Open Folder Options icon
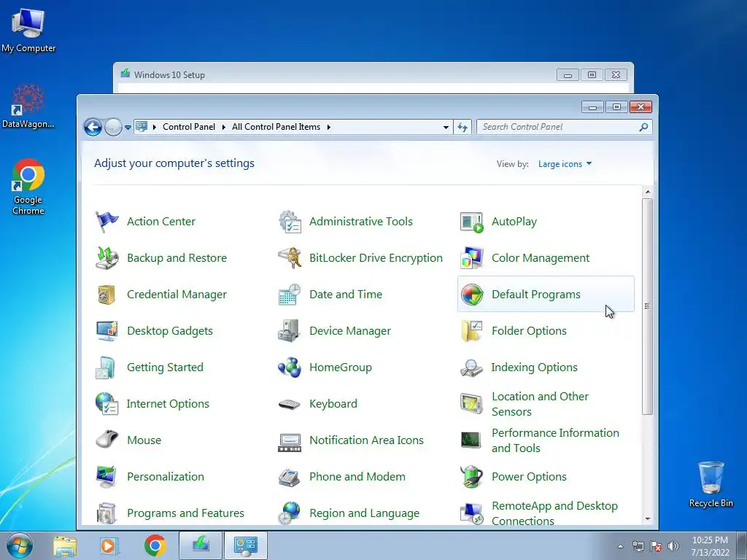747x560 pixels. (472, 330)
